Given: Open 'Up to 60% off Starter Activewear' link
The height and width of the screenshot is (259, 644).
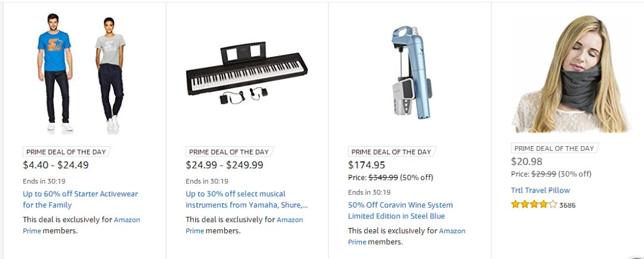Looking at the screenshot, I should coord(80,199).
